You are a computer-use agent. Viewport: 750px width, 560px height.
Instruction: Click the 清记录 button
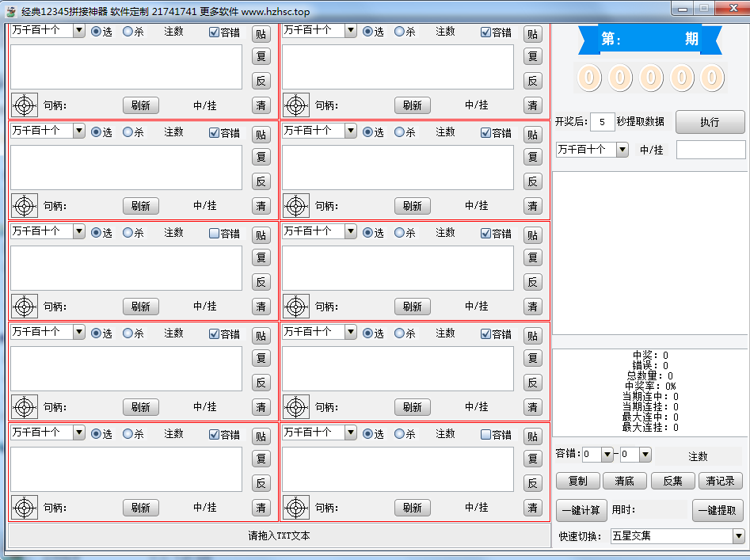click(x=721, y=481)
